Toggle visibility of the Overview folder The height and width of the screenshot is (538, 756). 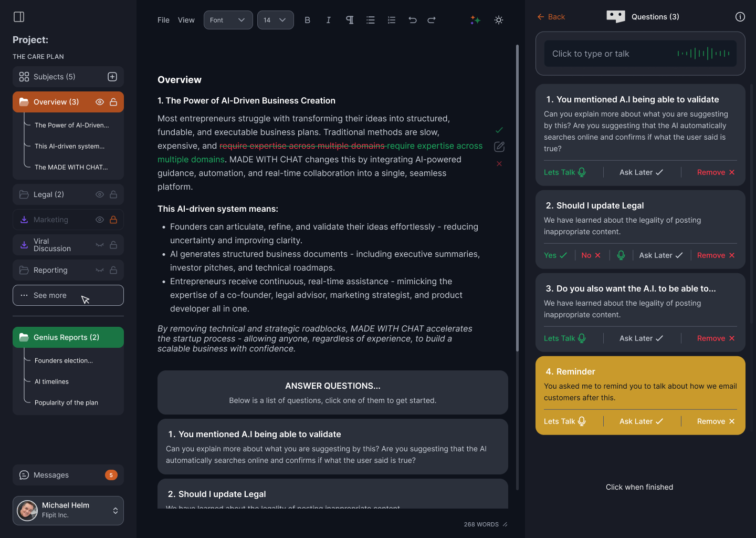[x=100, y=102]
